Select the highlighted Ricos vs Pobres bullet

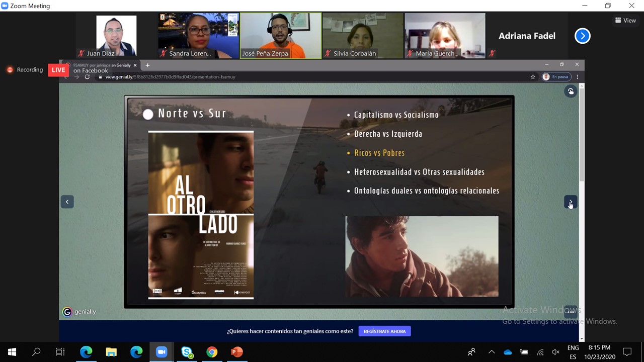pyautogui.click(x=379, y=153)
